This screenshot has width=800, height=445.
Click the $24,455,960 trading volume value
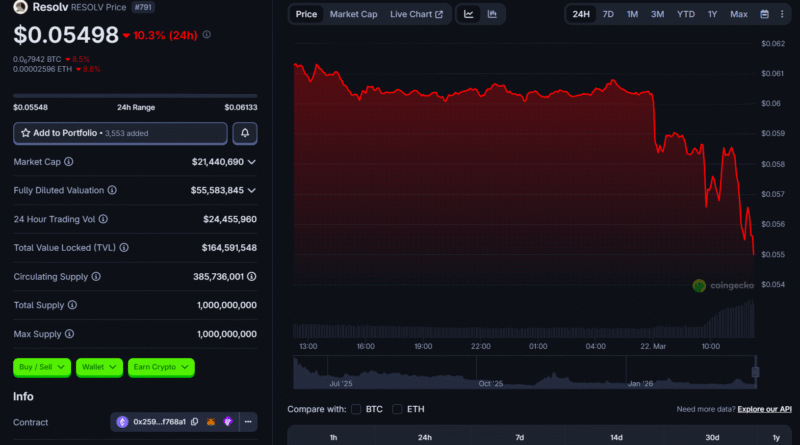coord(230,219)
